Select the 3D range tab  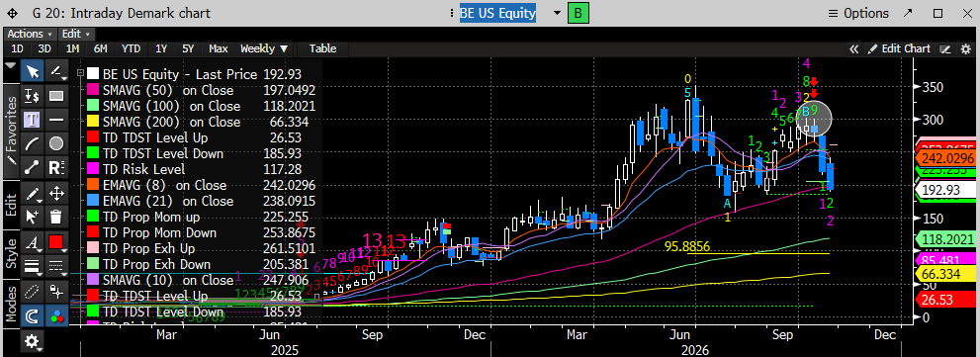click(45, 48)
